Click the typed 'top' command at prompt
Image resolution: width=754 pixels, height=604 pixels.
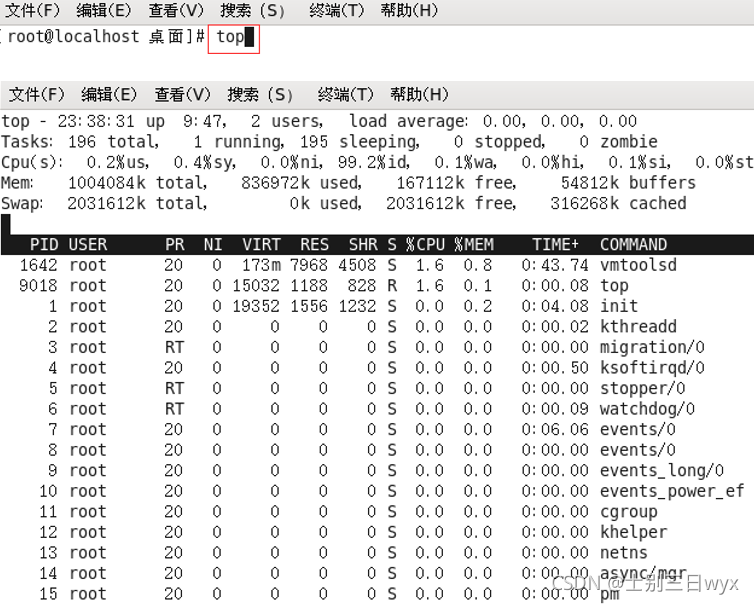click(x=230, y=37)
